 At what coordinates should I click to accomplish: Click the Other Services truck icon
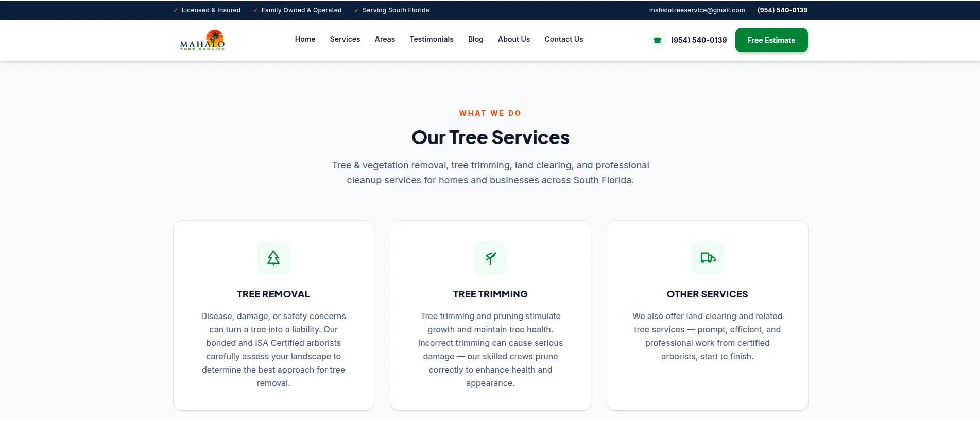tap(708, 258)
